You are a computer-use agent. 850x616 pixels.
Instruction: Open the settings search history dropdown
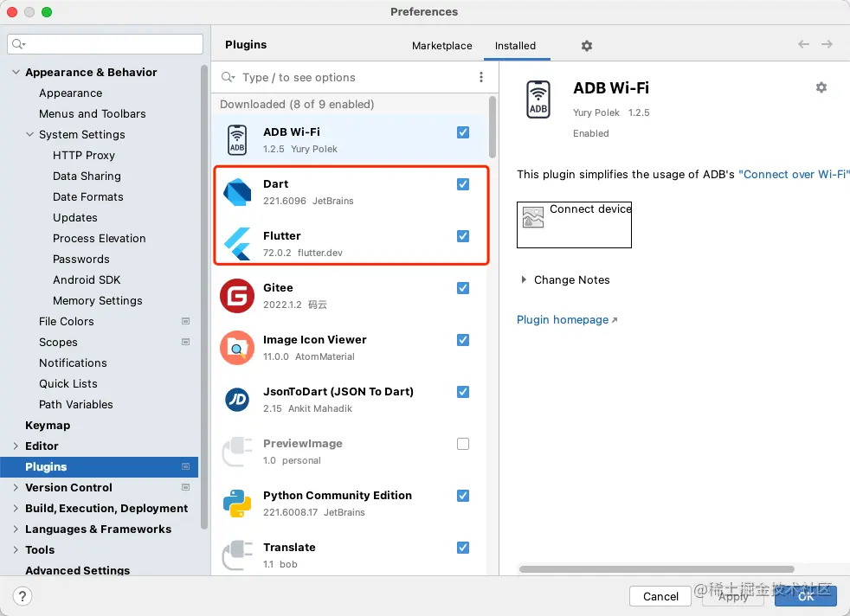pyautogui.click(x=19, y=44)
